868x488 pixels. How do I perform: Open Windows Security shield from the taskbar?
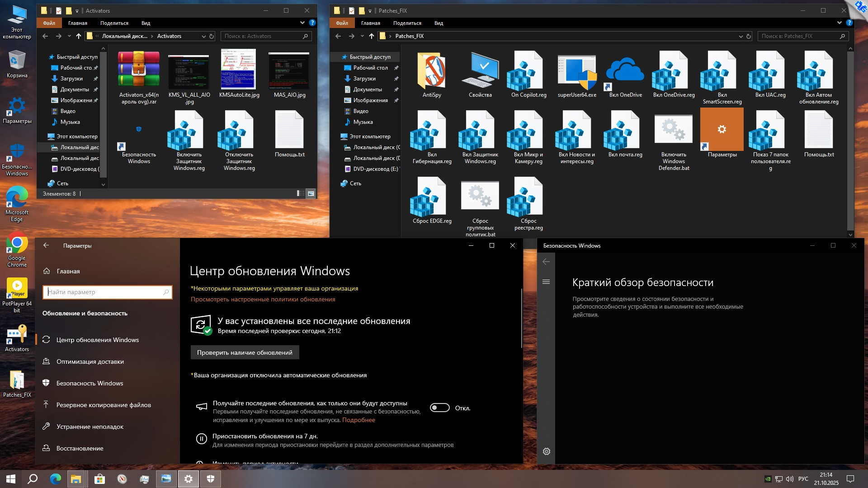(x=211, y=479)
